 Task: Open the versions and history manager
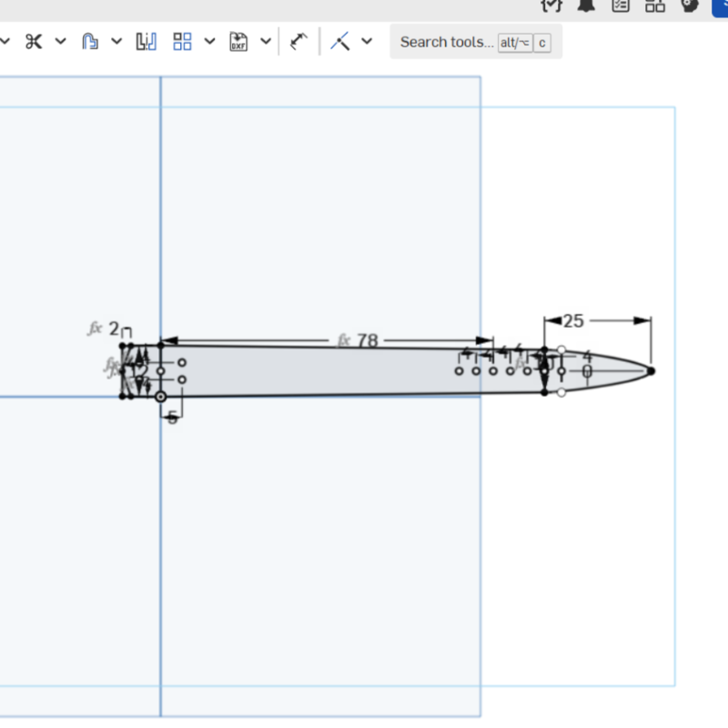551,6
